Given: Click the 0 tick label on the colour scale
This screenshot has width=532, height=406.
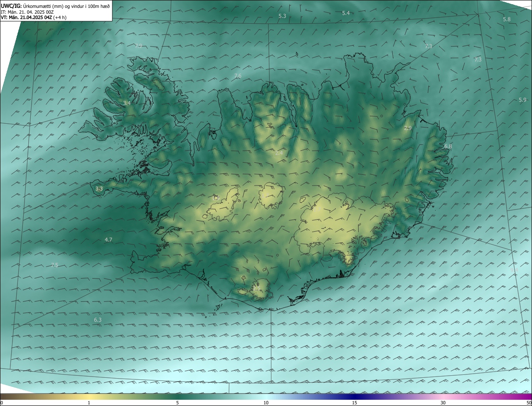Looking at the screenshot, I should point(2,403).
